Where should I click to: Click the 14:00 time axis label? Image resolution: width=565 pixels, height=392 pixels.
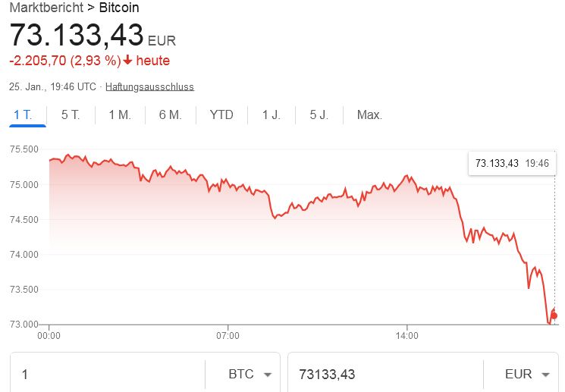click(x=407, y=334)
